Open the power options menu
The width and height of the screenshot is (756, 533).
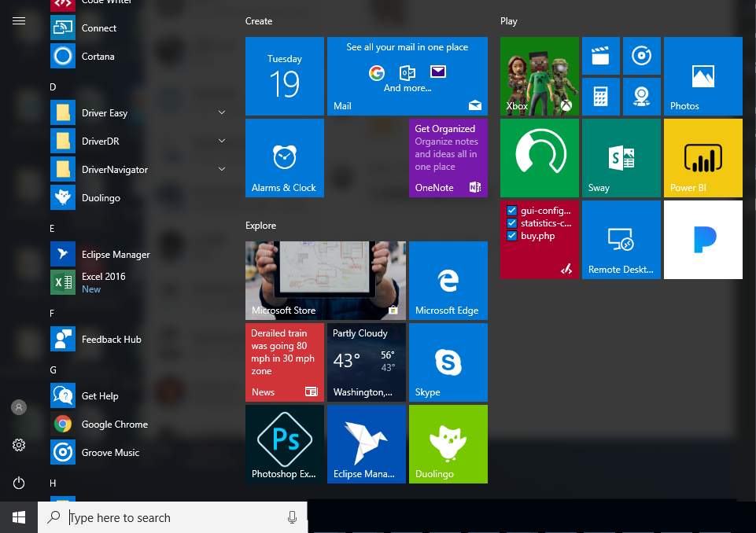point(19,483)
